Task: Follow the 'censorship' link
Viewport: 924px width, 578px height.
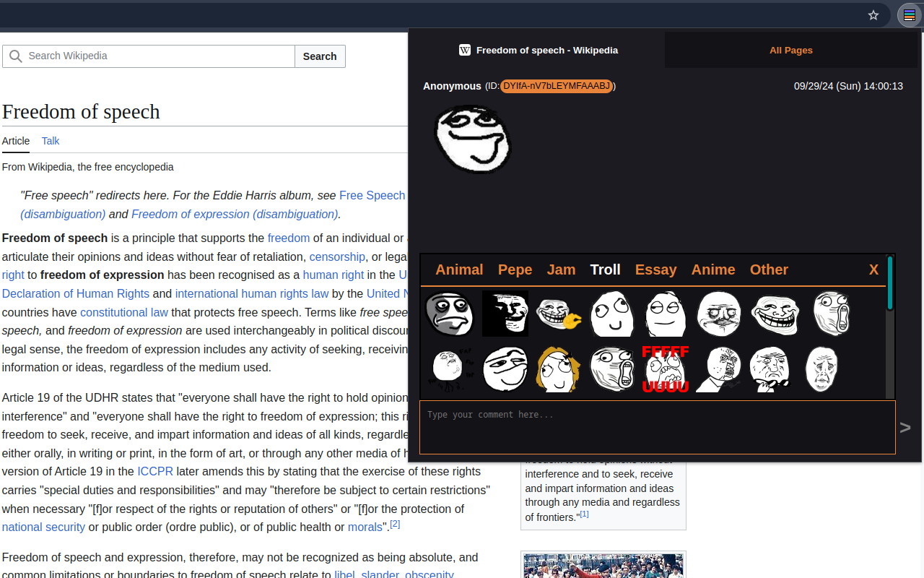Action: pyautogui.click(x=337, y=256)
